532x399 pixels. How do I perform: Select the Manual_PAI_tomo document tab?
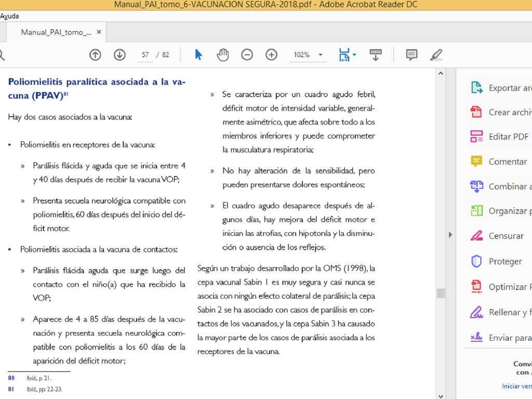(56, 32)
